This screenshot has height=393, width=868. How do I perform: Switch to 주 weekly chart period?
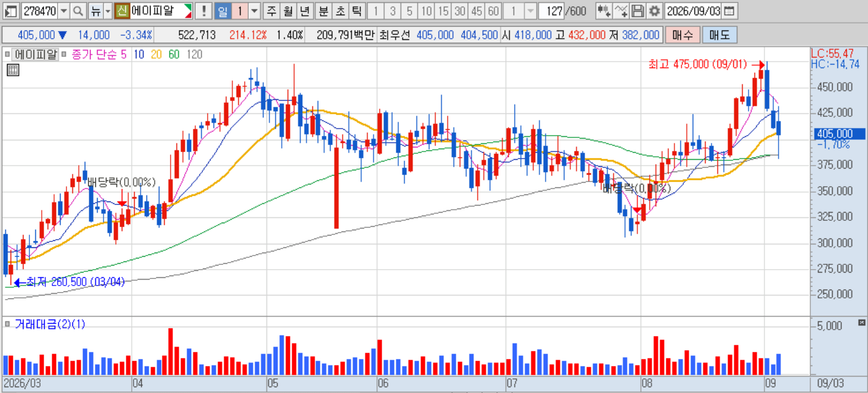(271, 11)
